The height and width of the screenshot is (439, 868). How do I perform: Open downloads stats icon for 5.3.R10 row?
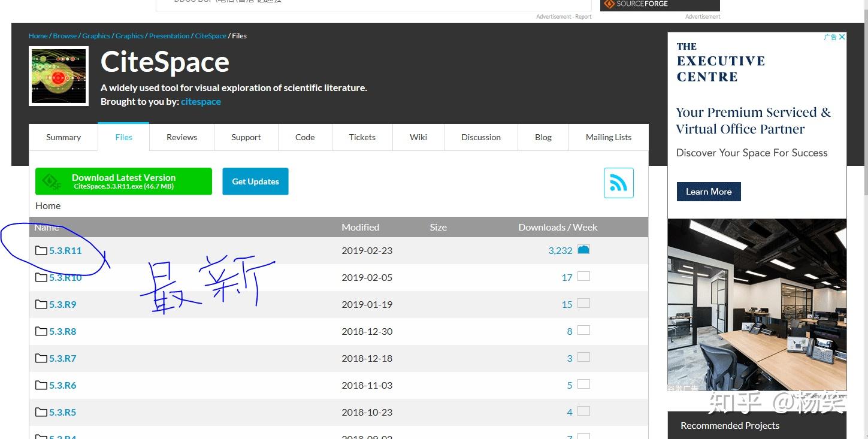(x=583, y=276)
